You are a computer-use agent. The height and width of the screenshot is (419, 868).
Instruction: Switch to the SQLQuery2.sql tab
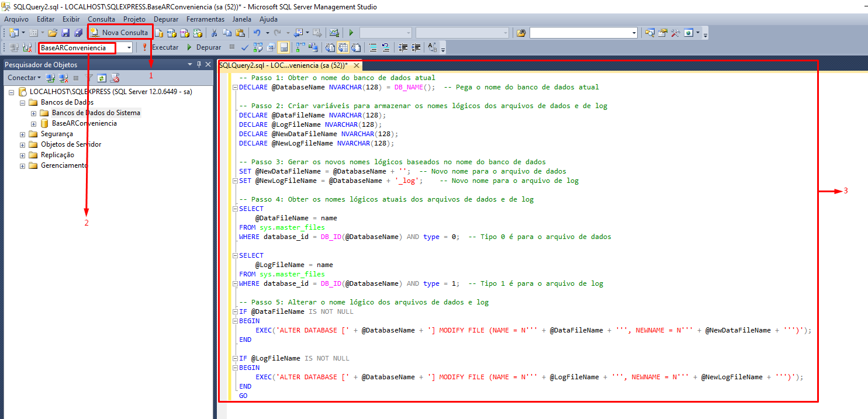[x=283, y=65]
